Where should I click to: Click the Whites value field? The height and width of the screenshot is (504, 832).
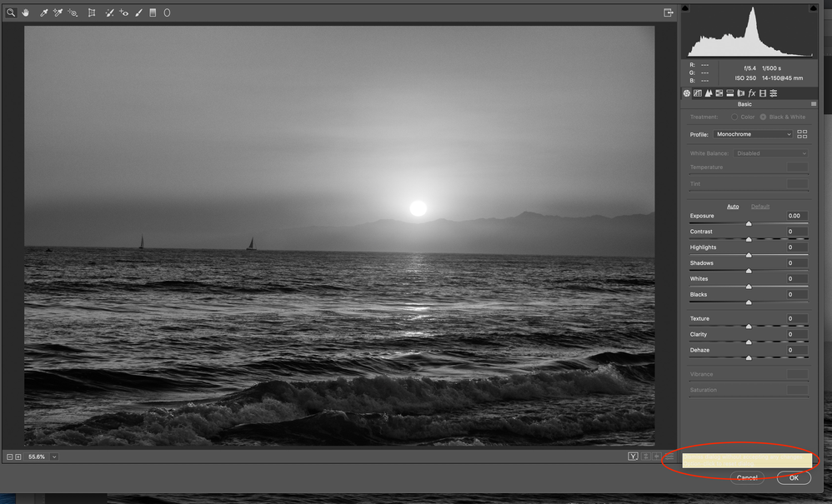pos(798,279)
